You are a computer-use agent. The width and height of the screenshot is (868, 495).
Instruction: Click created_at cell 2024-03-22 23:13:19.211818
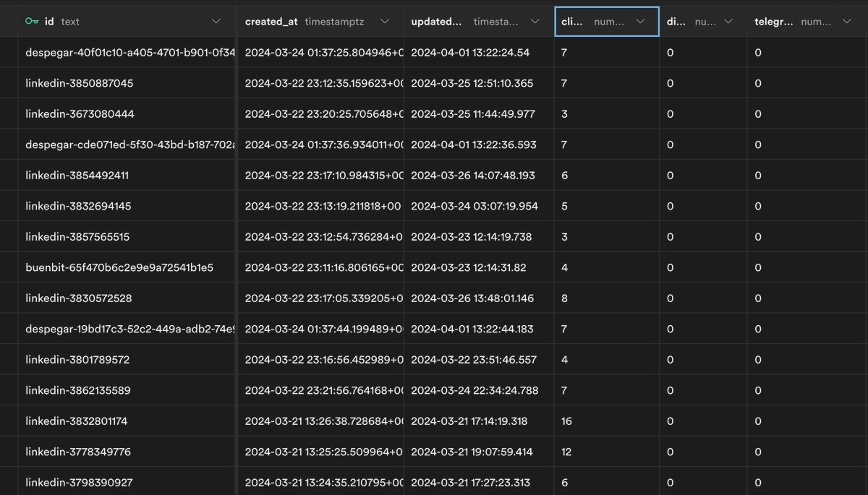(x=321, y=206)
